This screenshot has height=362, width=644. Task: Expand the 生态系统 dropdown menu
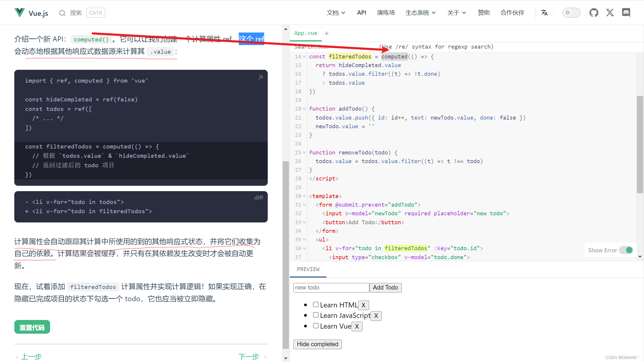click(x=420, y=13)
